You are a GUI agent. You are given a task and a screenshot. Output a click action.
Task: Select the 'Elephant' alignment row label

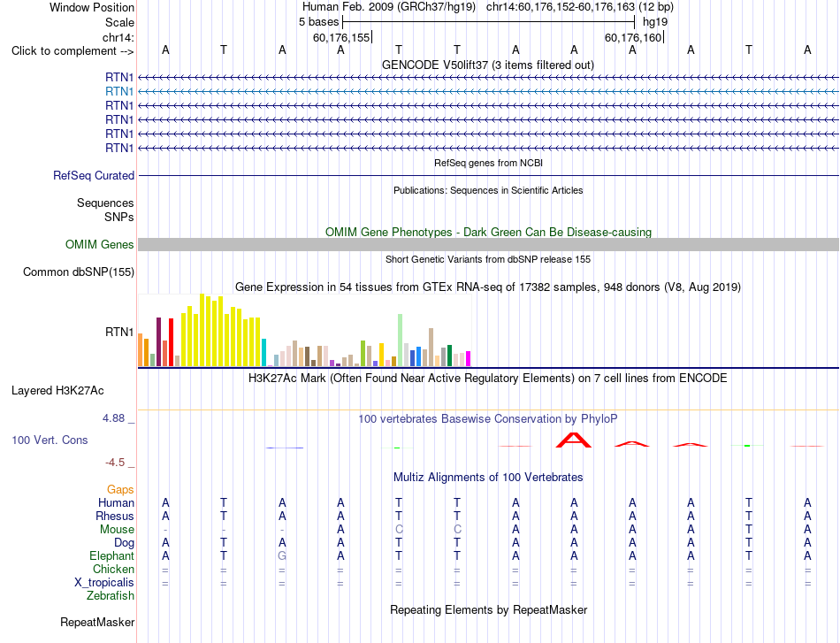pyautogui.click(x=111, y=556)
